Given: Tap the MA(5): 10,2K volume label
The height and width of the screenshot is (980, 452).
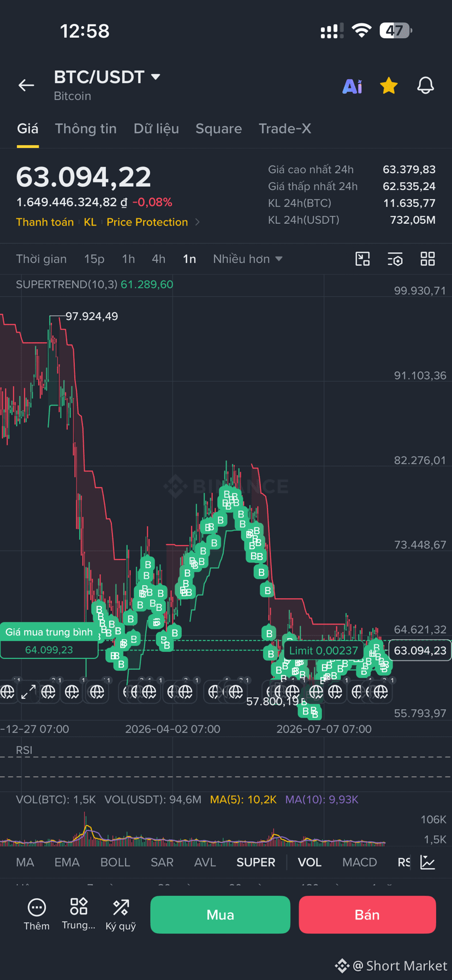Looking at the screenshot, I should point(243,799).
